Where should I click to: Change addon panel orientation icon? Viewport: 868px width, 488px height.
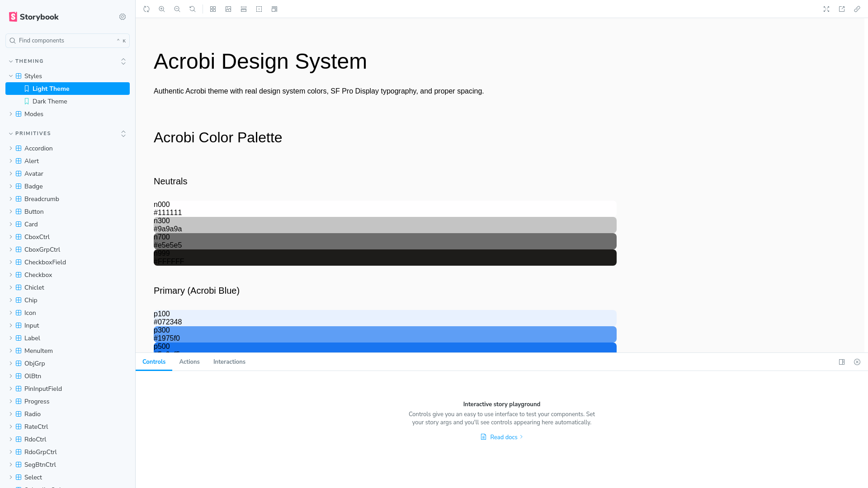(842, 362)
